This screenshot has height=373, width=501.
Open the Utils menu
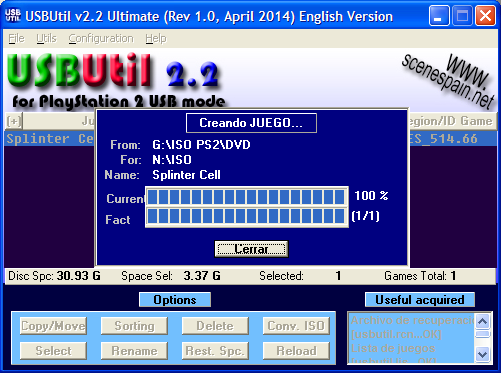pos(46,38)
